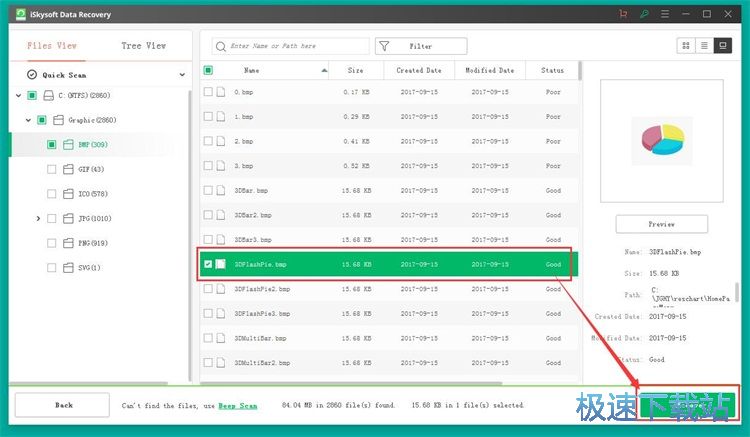
Task: Switch to Tree View tab
Action: point(143,46)
